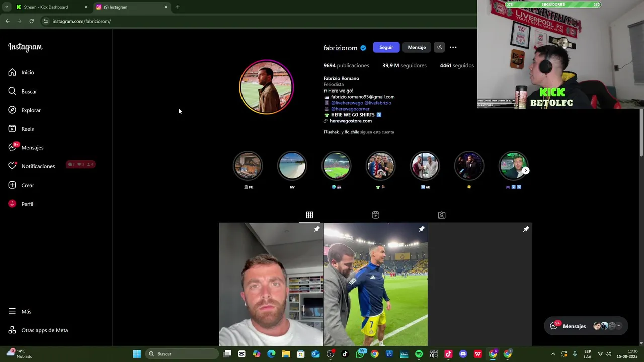Click the volume icon in system tray
The width and height of the screenshot is (644, 362).
tap(608, 354)
